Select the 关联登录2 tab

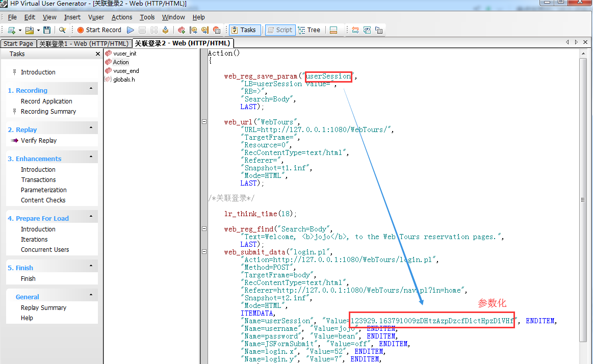point(183,43)
